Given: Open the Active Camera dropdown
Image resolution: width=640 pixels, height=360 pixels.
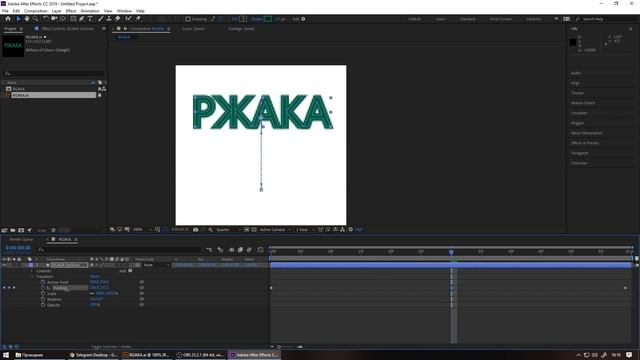Looking at the screenshot, I should [x=275, y=230].
